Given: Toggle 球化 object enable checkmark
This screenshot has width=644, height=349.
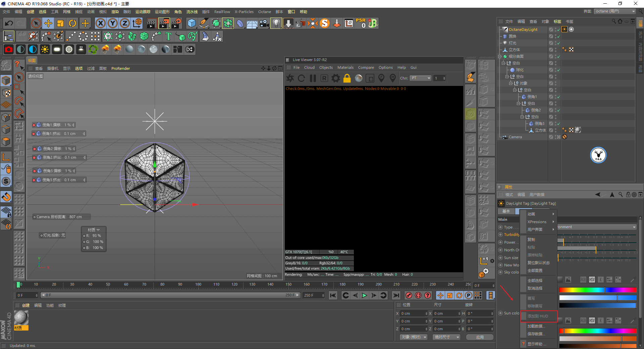Looking at the screenshot, I should pyautogui.click(x=558, y=70).
